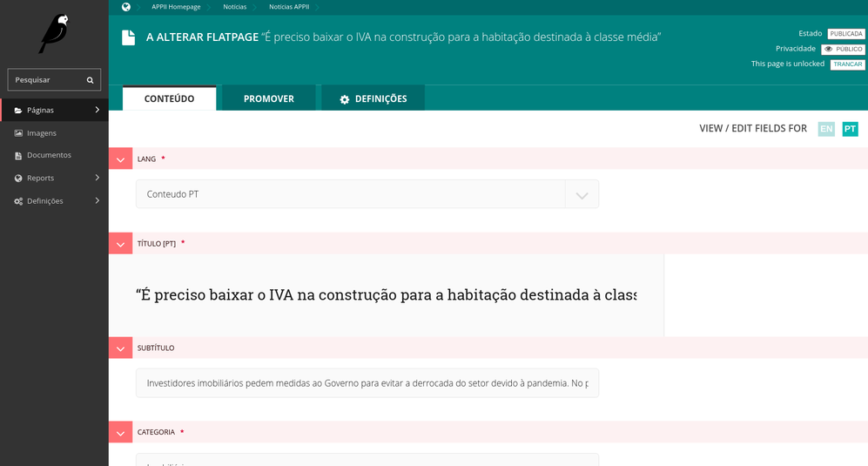Collapse the SUBTÍTULO section
The height and width of the screenshot is (466, 868).
pos(121,348)
